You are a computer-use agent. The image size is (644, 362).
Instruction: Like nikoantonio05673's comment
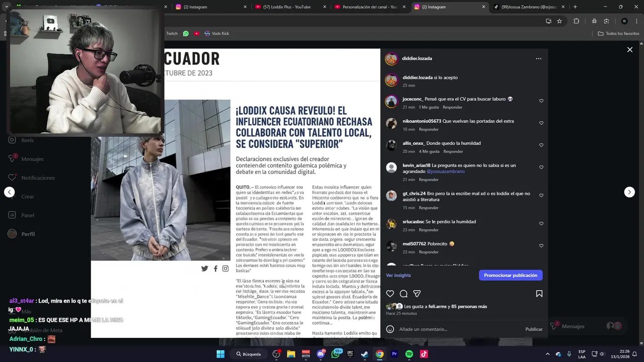tap(541, 123)
